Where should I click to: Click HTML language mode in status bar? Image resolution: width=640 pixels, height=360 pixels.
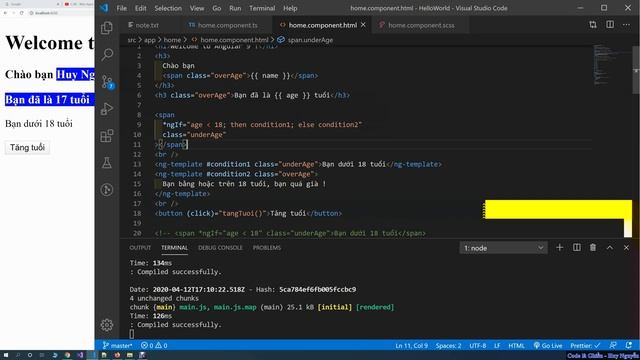coord(516,345)
